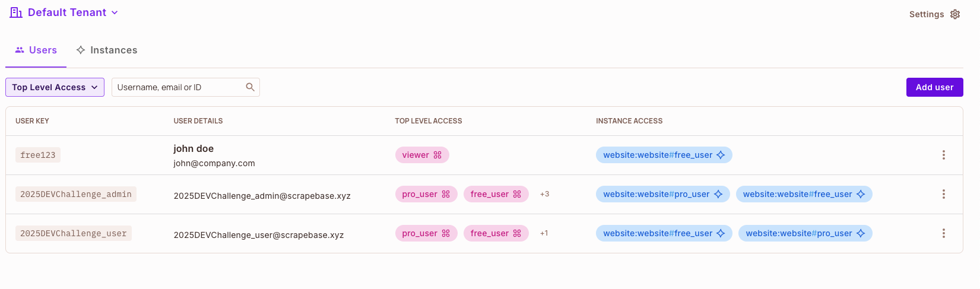Click the TOP LEVEL ACCESS column header
Image resolution: width=980 pixels, height=289 pixels.
coord(429,120)
